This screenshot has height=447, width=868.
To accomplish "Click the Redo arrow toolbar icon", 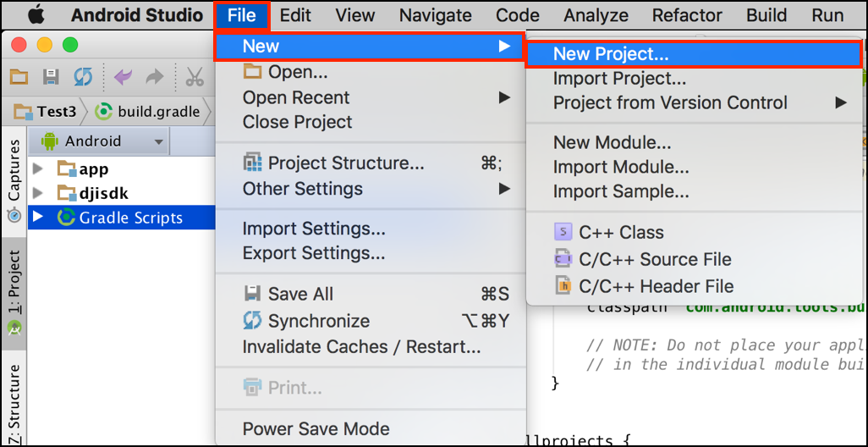I will pyautogui.click(x=154, y=77).
